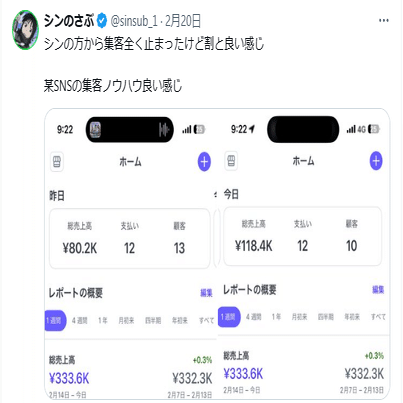The width and height of the screenshot is (403, 403).
Task: Tap the store icon in left screenshot
Action: [57, 162]
